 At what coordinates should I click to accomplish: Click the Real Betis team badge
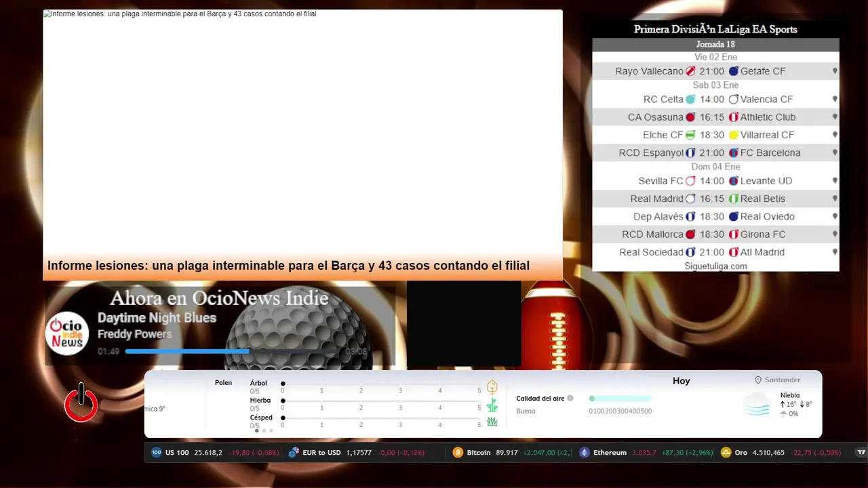(733, 199)
